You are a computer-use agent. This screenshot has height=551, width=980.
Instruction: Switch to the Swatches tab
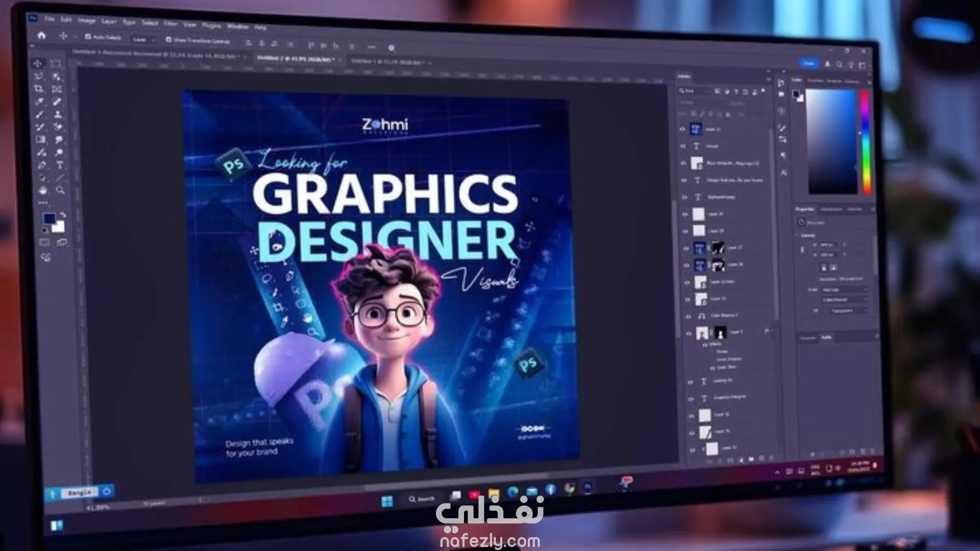[815, 80]
